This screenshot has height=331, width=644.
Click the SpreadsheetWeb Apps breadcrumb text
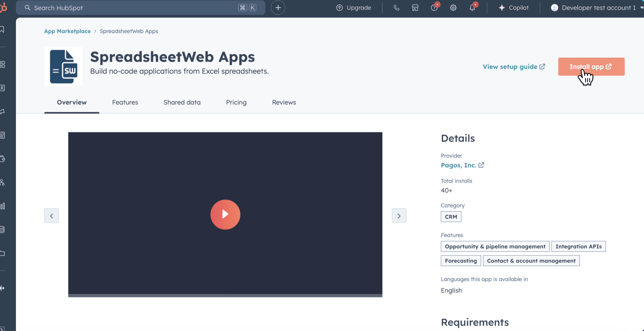(129, 31)
